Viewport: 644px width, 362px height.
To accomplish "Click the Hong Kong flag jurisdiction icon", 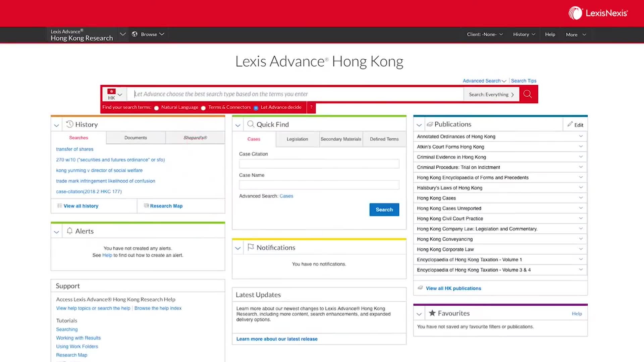I will coord(112,91).
